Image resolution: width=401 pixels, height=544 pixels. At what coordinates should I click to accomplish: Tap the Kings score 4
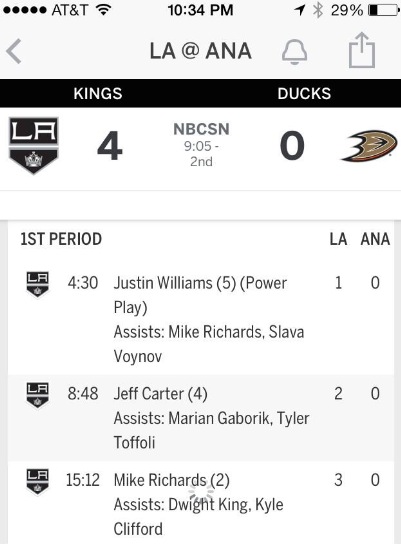click(110, 146)
